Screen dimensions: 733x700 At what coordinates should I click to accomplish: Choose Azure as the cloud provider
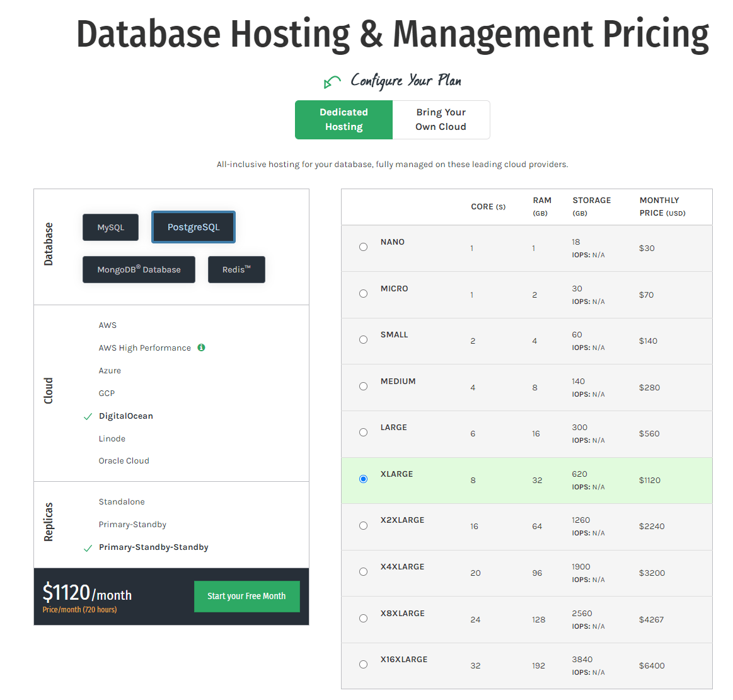tap(110, 370)
